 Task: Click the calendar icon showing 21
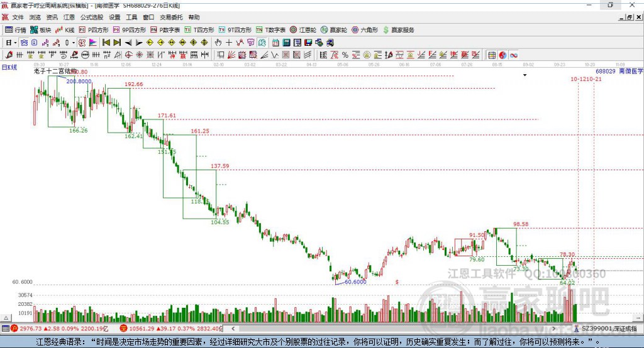[275, 43]
